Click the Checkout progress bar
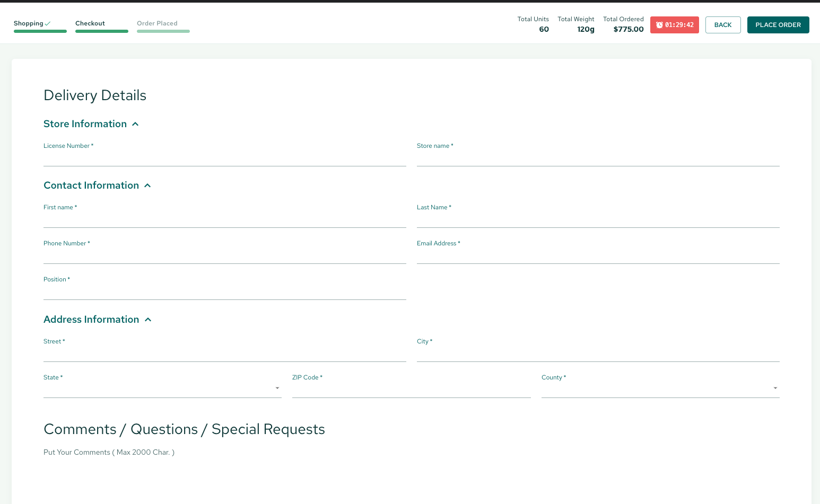The height and width of the screenshot is (504, 820). 102,31
